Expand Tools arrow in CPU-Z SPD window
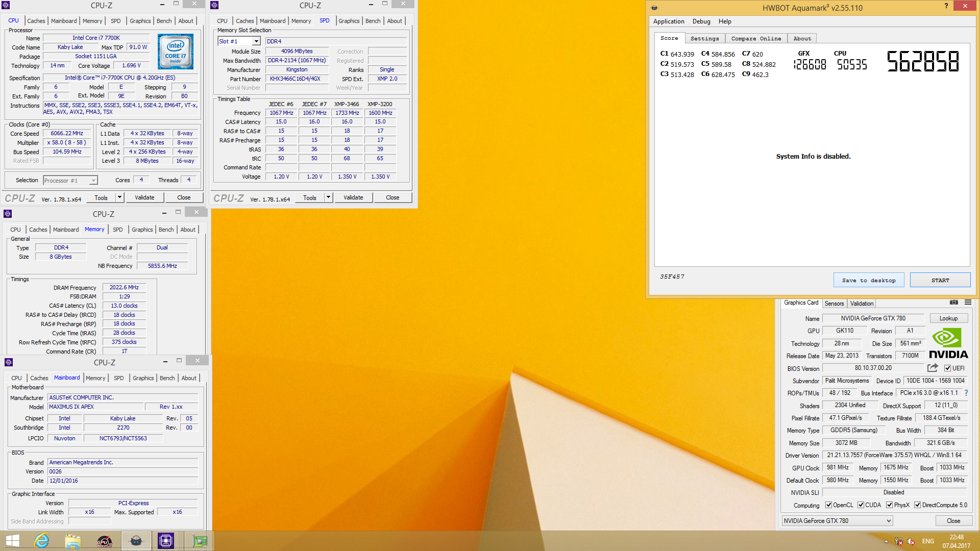 [x=328, y=197]
